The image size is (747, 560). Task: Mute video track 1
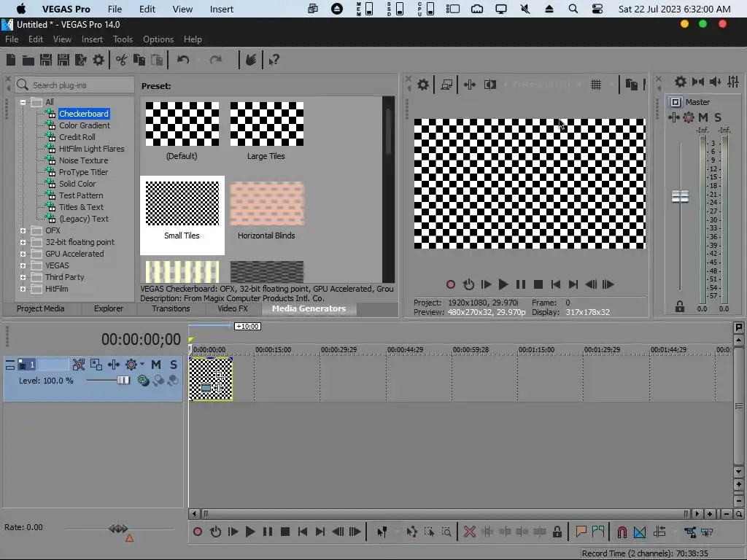(156, 365)
